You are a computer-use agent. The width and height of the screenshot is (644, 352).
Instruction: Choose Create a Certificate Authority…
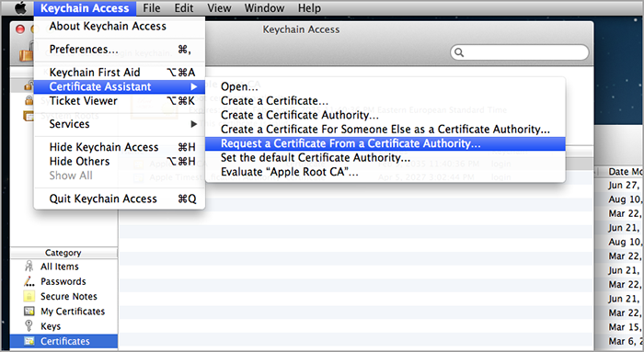click(385, 115)
